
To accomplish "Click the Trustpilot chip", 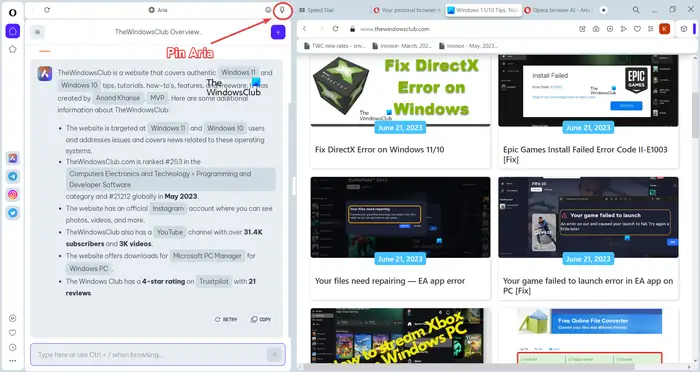I will point(214,281).
